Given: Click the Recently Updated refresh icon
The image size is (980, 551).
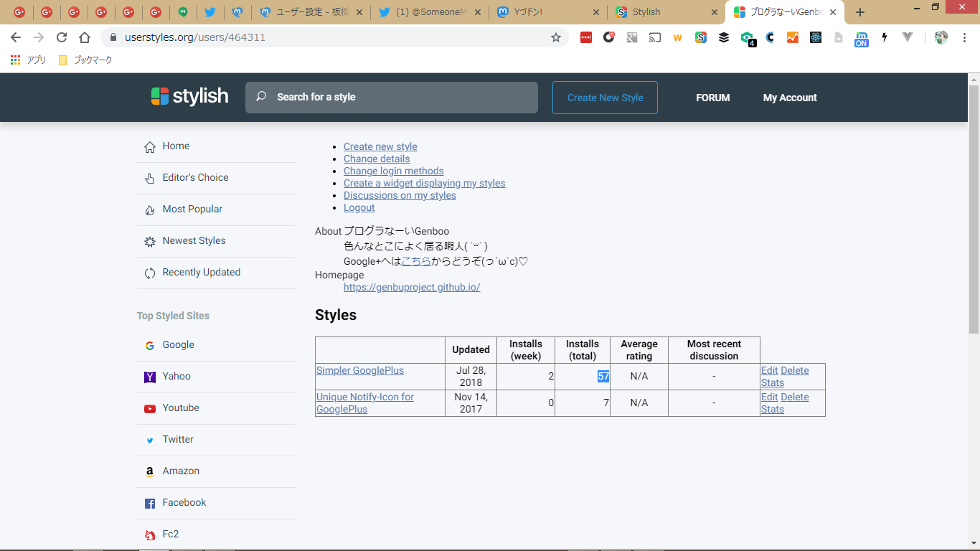Looking at the screenshot, I should 150,273.
